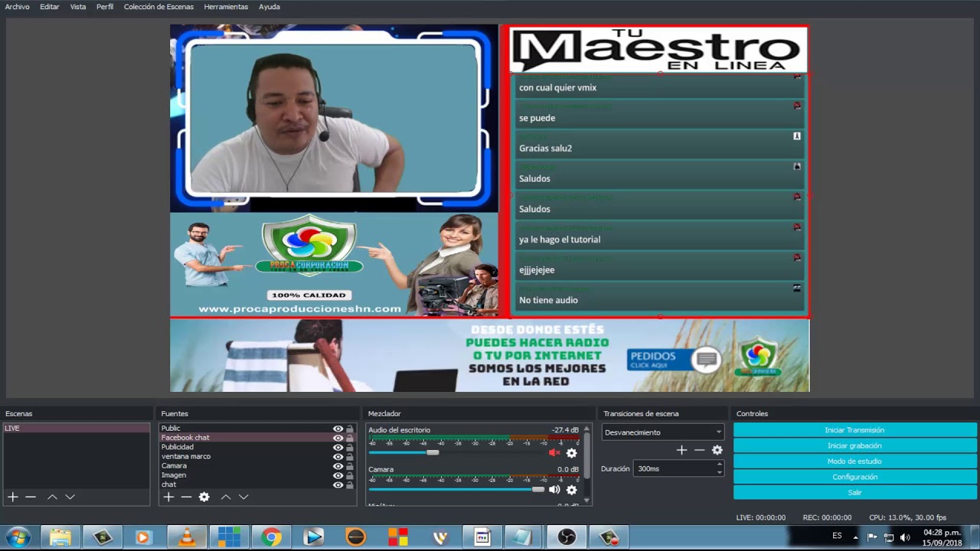This screenshot has height=551, width=980.
Task: Remove selected source in Fuentes panel
Action: pyautogui.click(x=186, y=497)
